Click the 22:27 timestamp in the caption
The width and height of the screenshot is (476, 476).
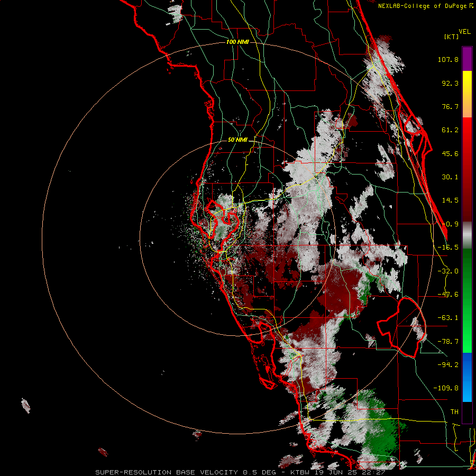(x=375, y=472)
